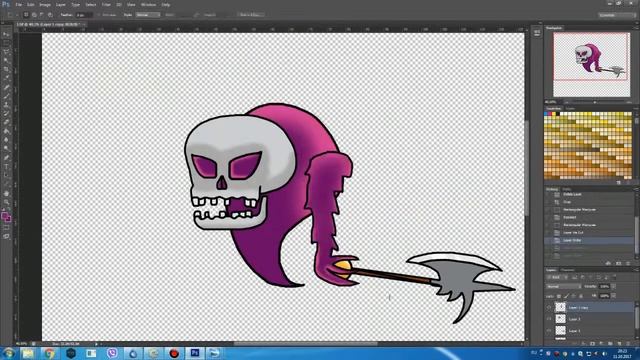Select the Crop history state

pos(567,202)
